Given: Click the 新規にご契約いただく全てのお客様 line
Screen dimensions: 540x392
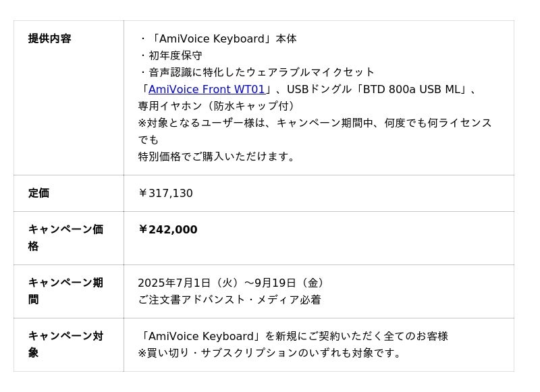Looking at the screenshot, I should [293, 336].
